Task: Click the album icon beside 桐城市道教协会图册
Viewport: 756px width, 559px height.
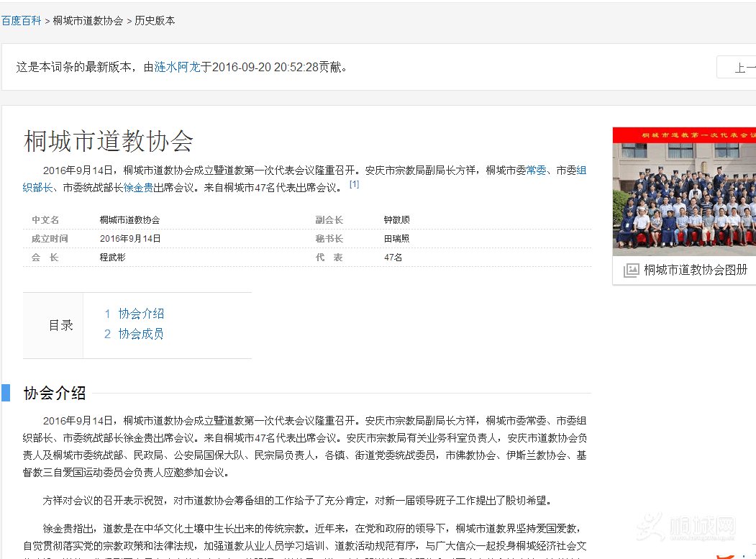Action: click(631, 271)
